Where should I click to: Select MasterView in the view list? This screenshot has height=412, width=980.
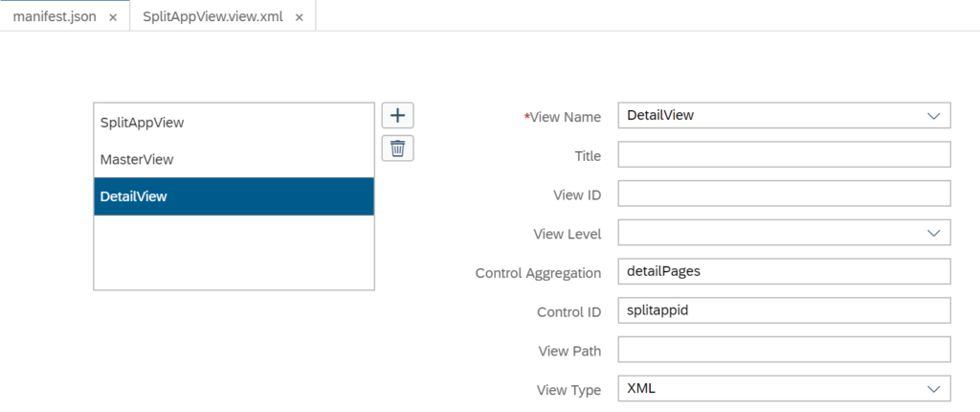[x=234, y=160]
